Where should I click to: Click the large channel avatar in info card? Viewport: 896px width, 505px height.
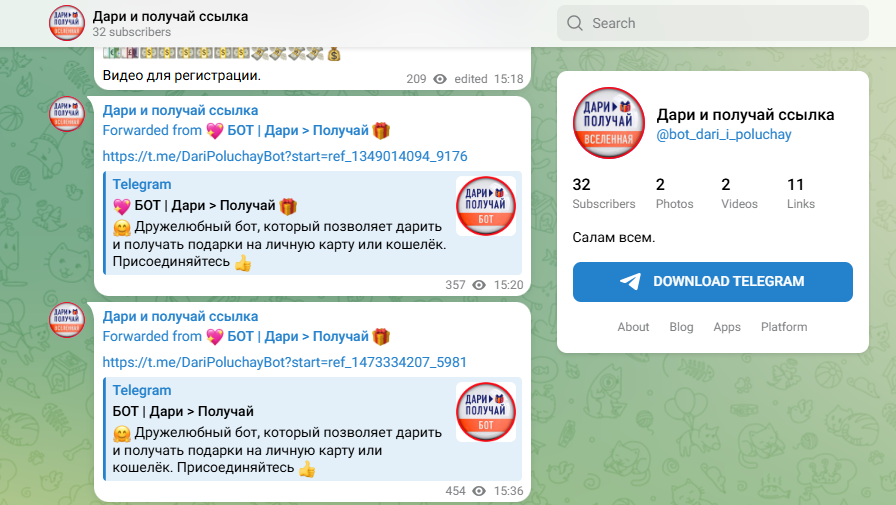pyautogui.click(x=609, y=123)
